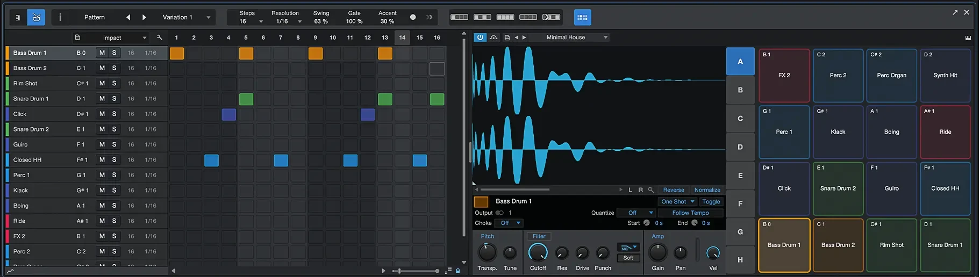Load next Impact preset arrow
This screenshot has height=277, width=980.
524,38
